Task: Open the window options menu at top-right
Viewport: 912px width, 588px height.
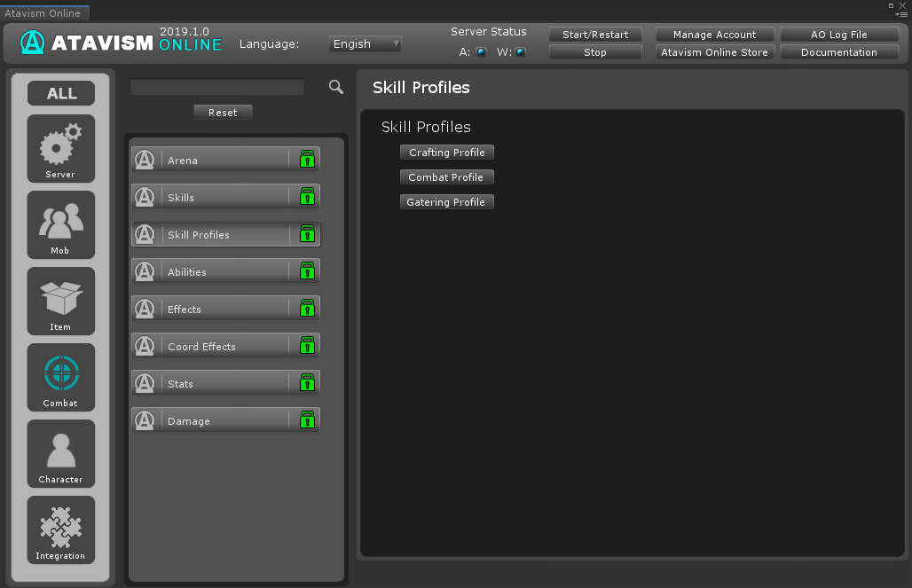Action: coord(902,14)
